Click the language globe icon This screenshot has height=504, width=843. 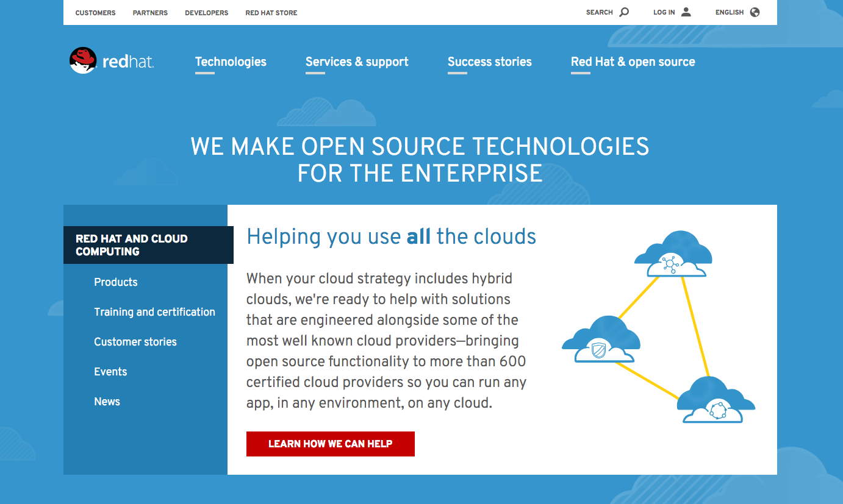(x=755, y=12)
